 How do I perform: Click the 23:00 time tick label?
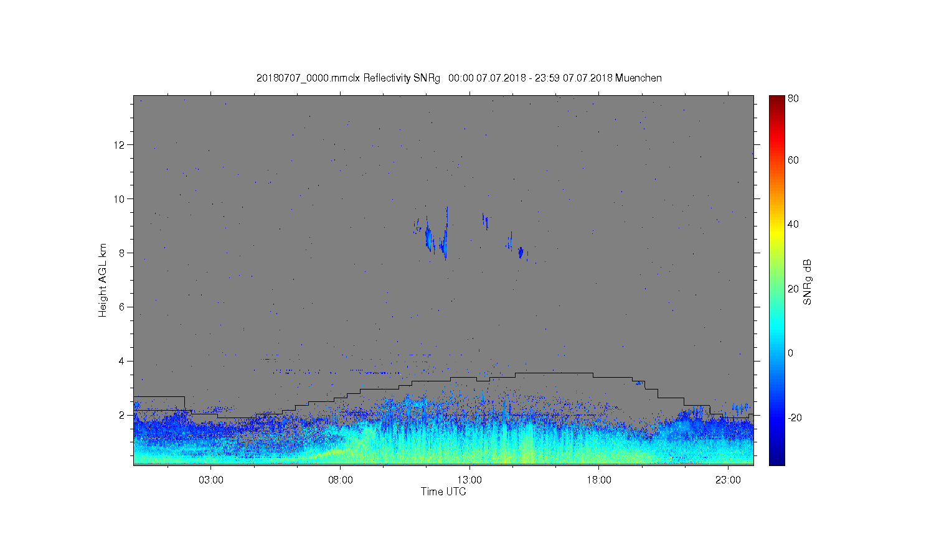(x=728, y=480)
